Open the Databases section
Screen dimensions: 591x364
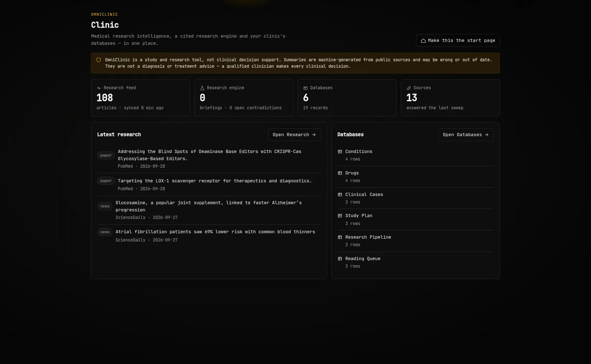(x=466, y=135)
